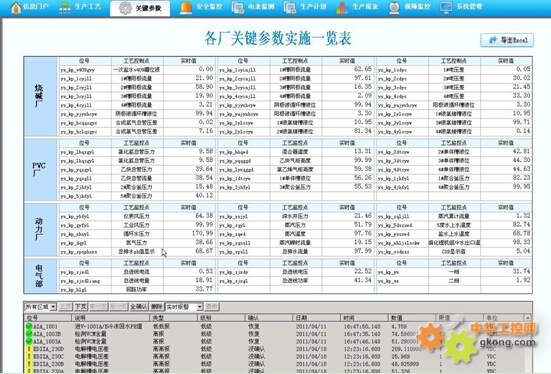Open the 信息门户 home icon
Viewport: 551px width, 374px height.
pyautogui.click(x=15, y=7)
